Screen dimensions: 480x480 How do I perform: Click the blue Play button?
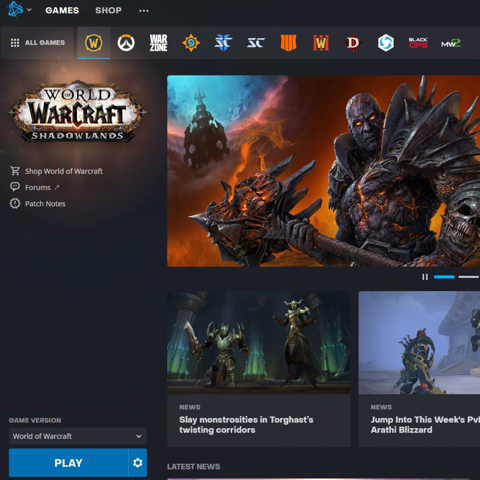[x=68, y=463]
